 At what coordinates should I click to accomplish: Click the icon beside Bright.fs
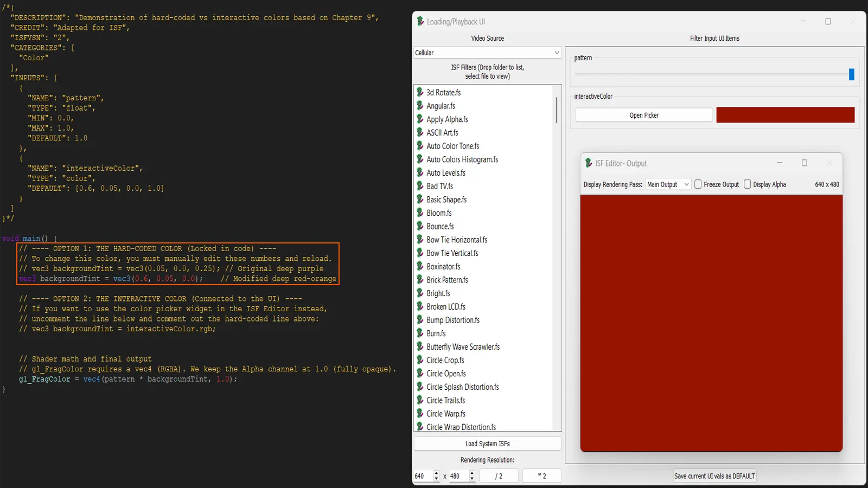(420, 293)
